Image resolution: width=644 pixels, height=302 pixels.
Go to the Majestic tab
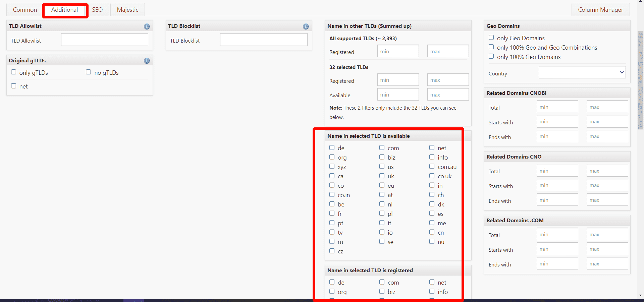[127, 10]
